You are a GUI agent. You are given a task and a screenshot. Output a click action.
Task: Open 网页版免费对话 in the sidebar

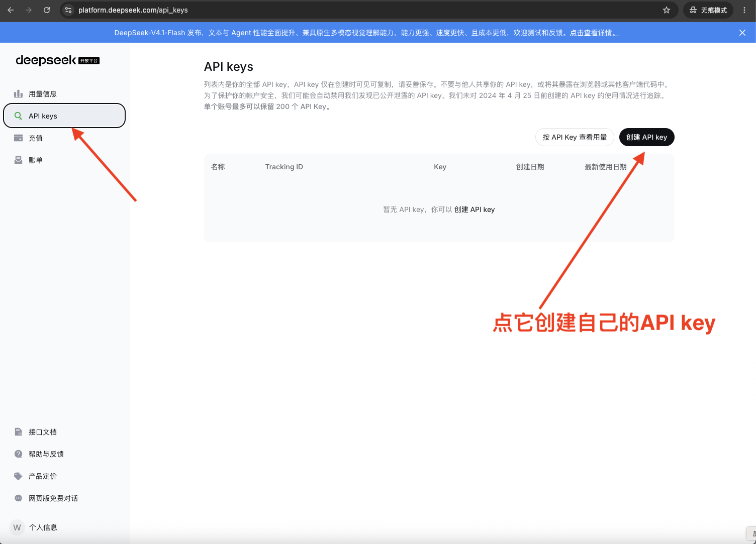[x=64, y=498]
